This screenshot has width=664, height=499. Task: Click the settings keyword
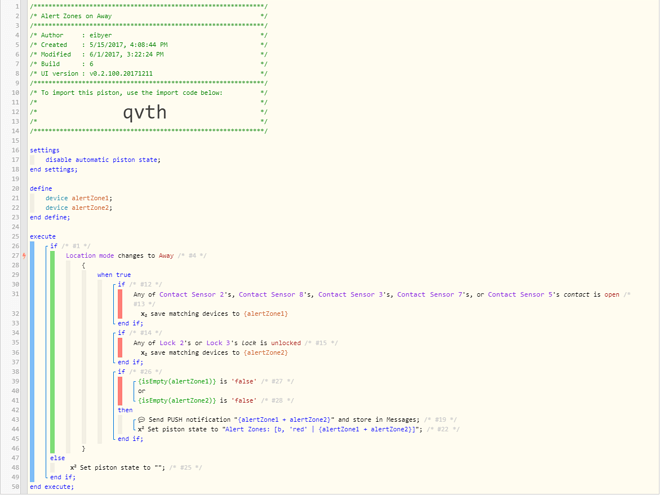(x=44, y=150)
